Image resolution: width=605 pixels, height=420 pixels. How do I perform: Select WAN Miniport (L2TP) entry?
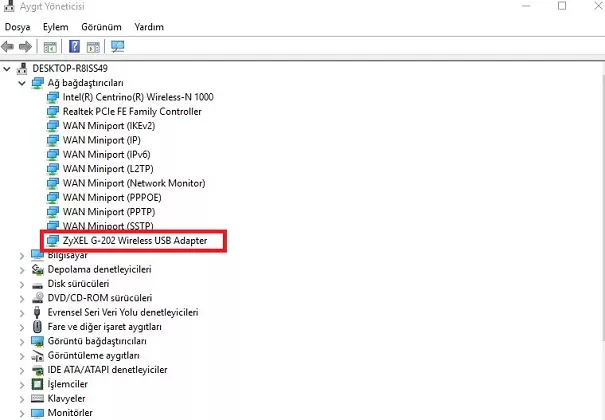pyautogui.click(x=108, y=169)
